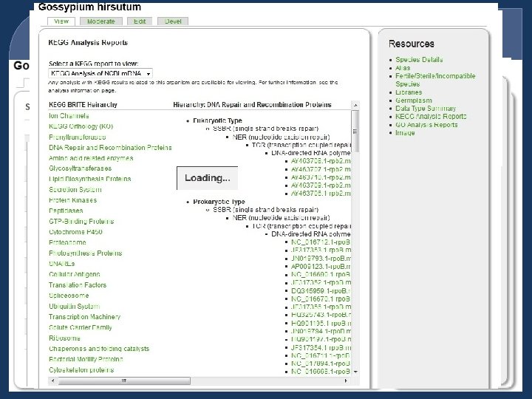Click scroll down arrow of hierarchy panel

[x=355, y=372]
